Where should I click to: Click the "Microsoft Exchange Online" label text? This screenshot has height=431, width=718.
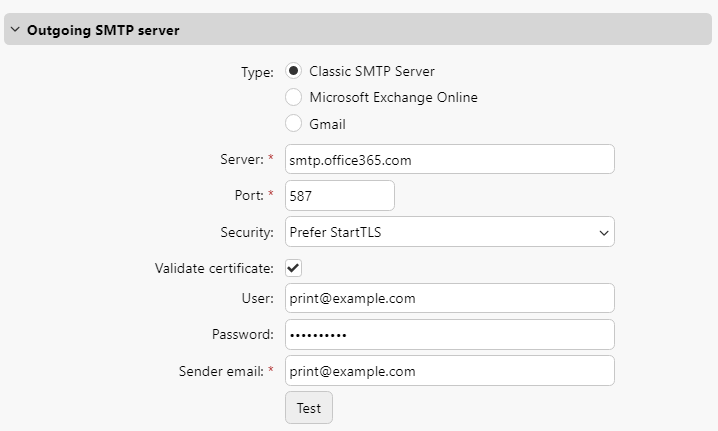pos(393,97)
